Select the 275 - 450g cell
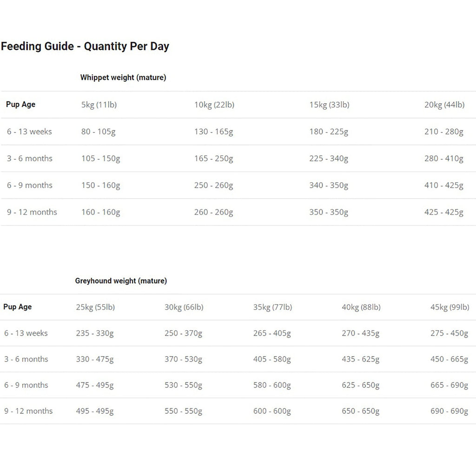476x476 pixels. click(450, 333)
